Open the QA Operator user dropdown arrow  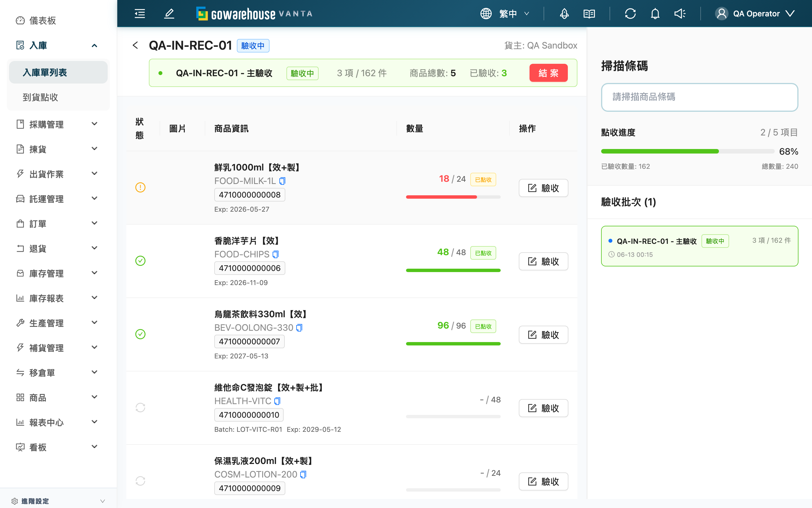point(790,14)
